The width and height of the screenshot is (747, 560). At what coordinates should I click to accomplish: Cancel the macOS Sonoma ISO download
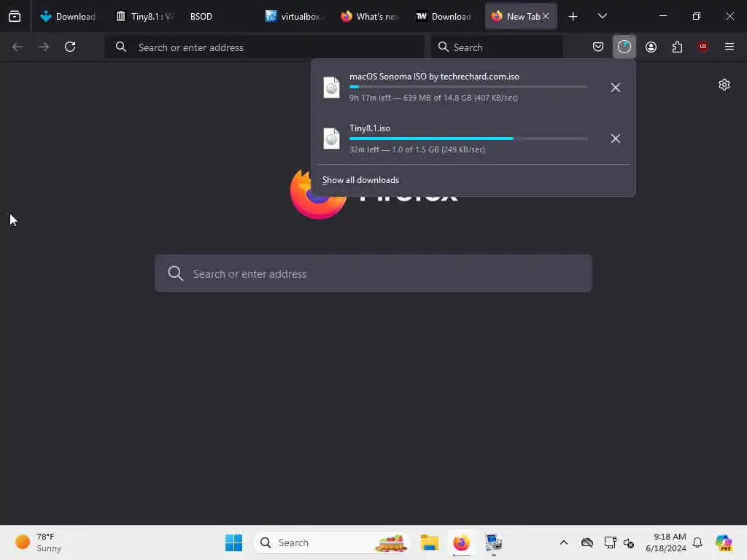(x=616, y=87)
